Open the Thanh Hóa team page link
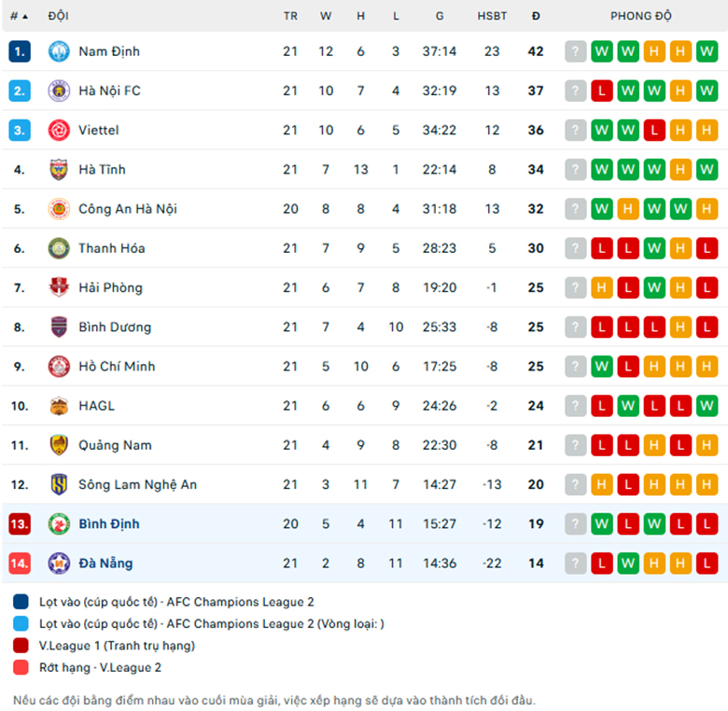 point(111,249)
